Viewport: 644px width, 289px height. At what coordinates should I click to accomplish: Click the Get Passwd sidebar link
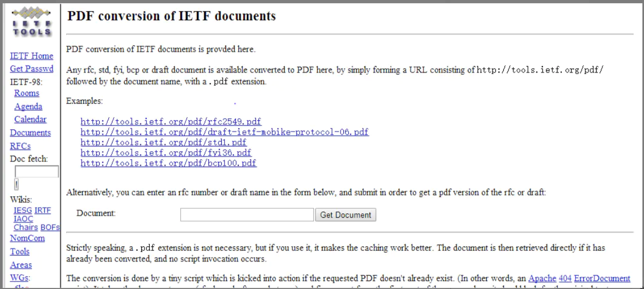coord(31,69)
